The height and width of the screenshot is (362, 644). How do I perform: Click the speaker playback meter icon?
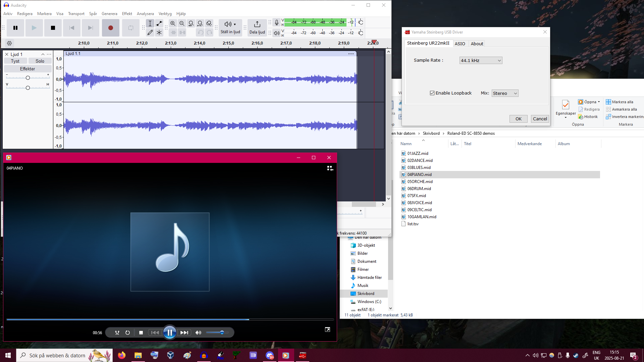pyautogui.click(x=276, y=33)
